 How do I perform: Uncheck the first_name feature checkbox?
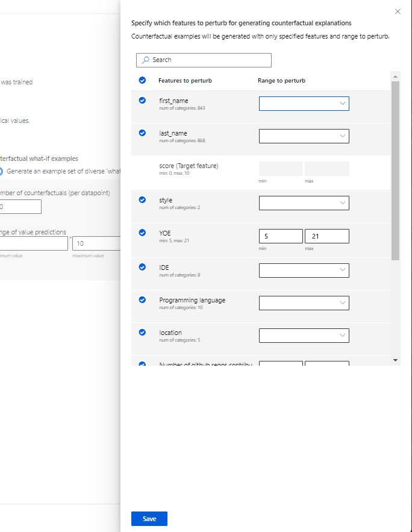click(142, 101)
